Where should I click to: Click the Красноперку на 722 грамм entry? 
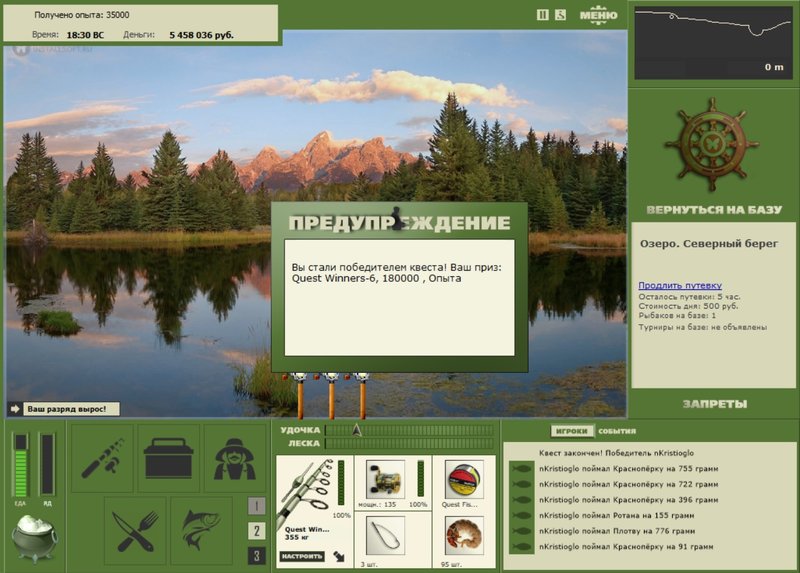[629, 484]
